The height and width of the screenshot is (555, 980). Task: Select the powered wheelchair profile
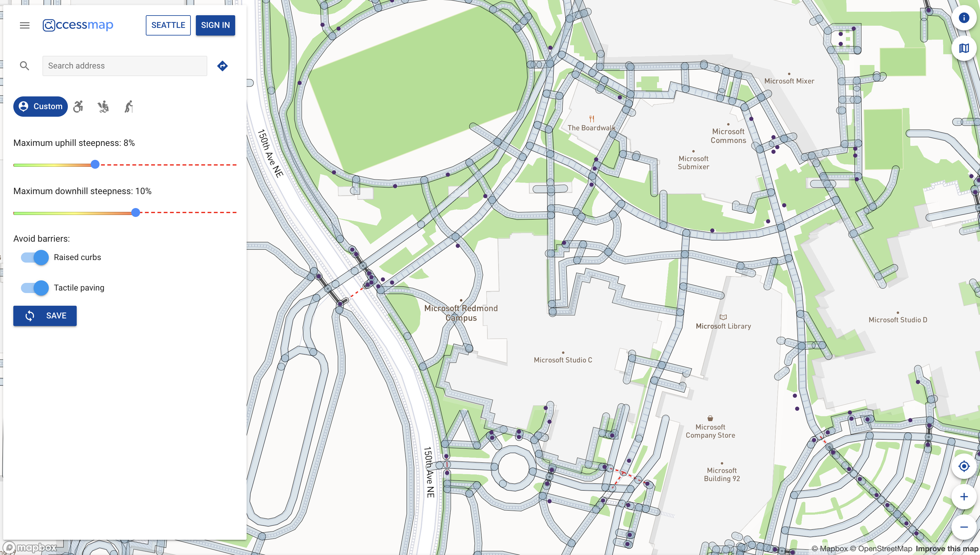click(103, 106)
